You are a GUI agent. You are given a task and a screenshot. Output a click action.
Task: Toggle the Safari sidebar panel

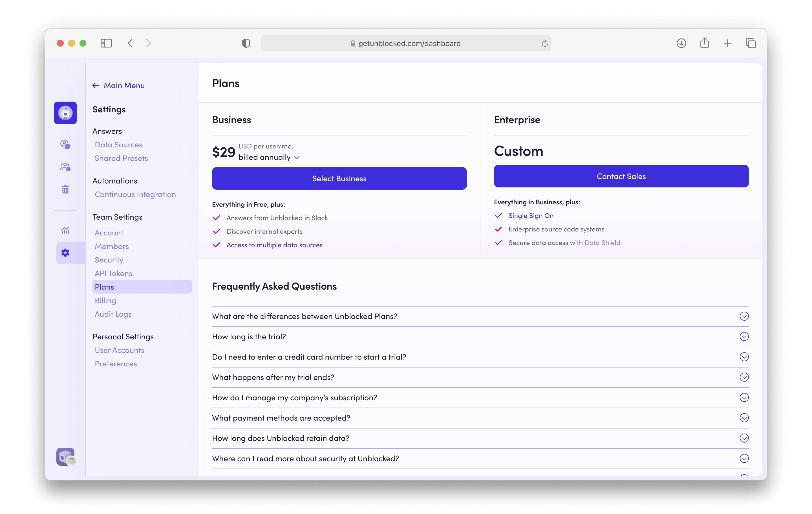tap(106, 43)
